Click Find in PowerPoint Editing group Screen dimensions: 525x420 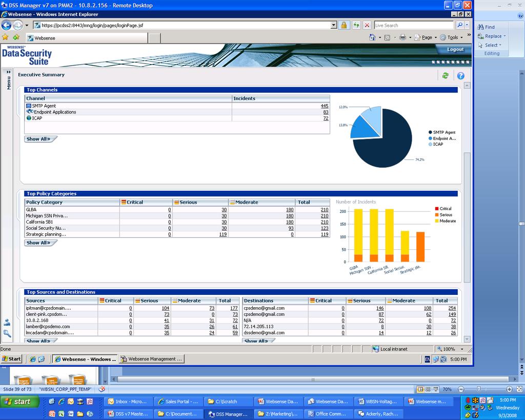[x=486, y=27]
